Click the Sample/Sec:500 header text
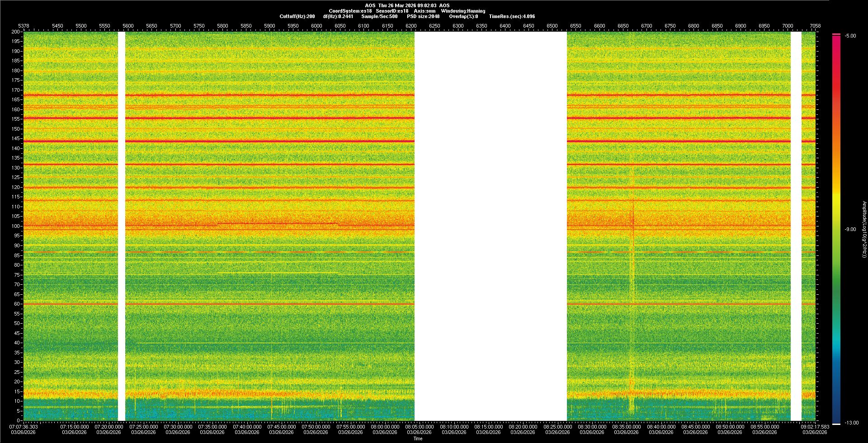868x443 pixels. 379,16
